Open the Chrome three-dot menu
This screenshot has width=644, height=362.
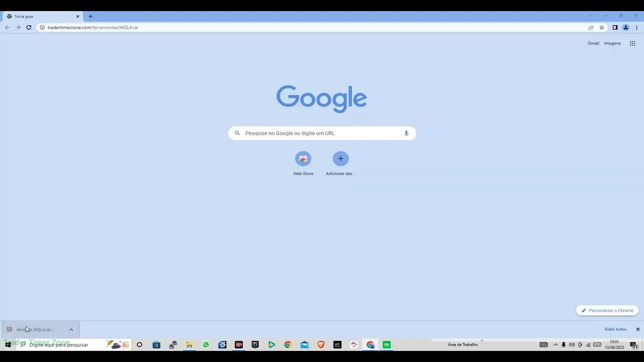636,28
